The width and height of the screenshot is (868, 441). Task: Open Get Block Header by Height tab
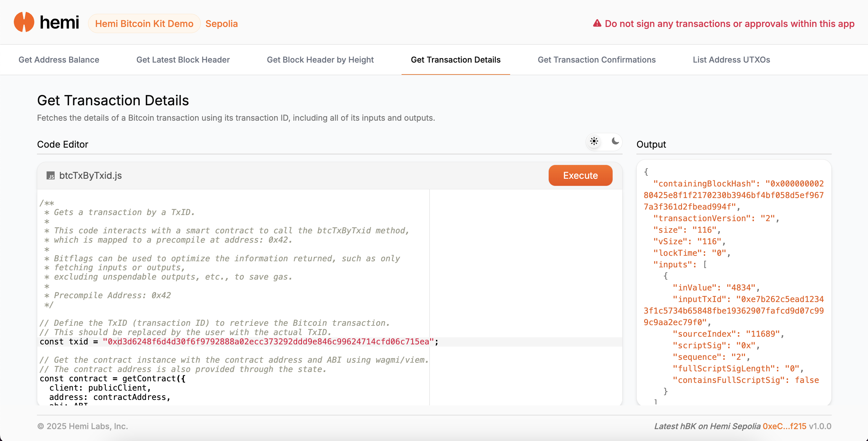click(320, 60)
